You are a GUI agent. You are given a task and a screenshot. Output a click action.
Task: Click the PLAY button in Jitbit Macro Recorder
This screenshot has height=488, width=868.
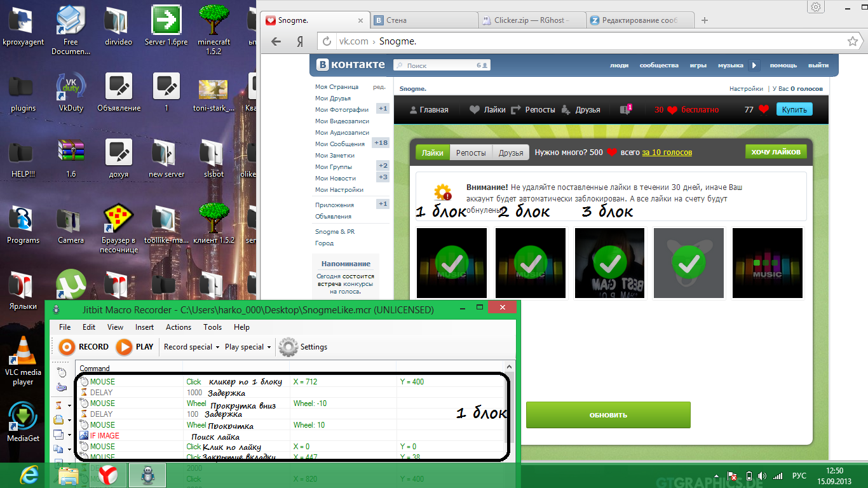[135, 347]
